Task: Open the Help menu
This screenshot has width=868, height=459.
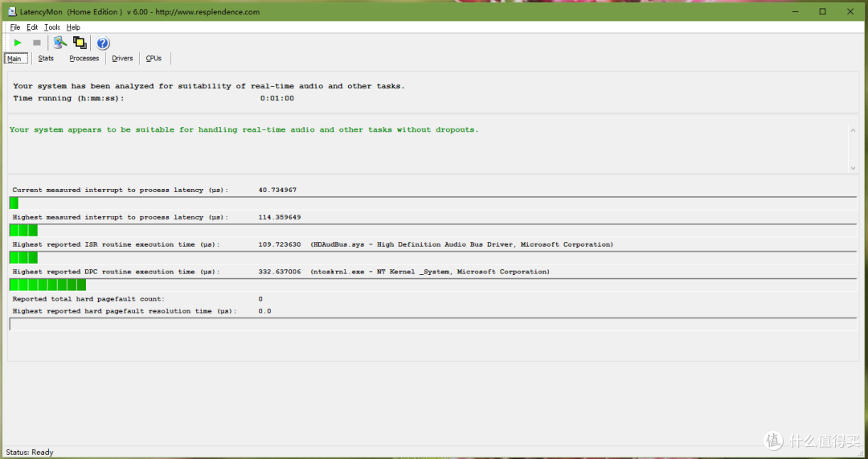Action: coord(73,27)
